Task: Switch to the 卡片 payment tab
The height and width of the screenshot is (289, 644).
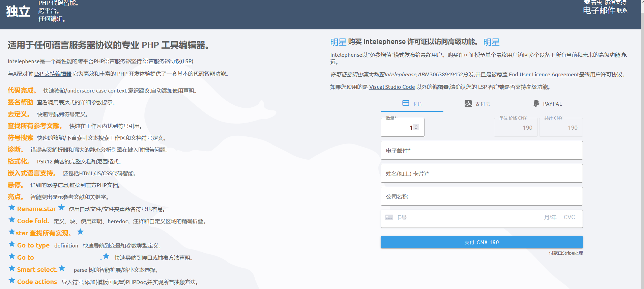Action: 412,104
